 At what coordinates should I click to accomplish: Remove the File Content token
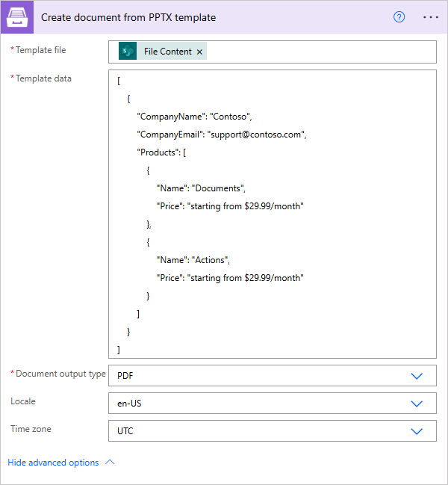coord(199,52)
